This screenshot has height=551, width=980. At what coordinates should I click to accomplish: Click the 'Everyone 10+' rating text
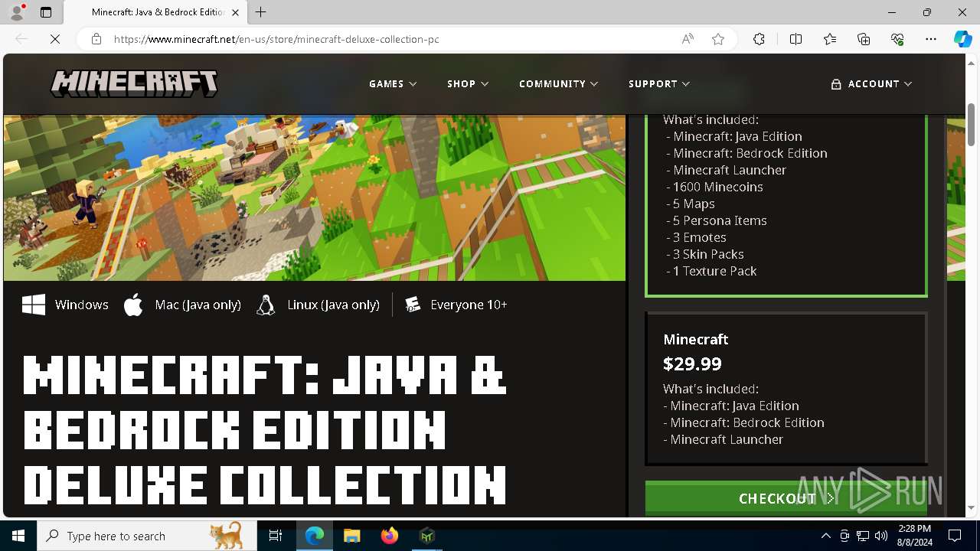[469, 305]
